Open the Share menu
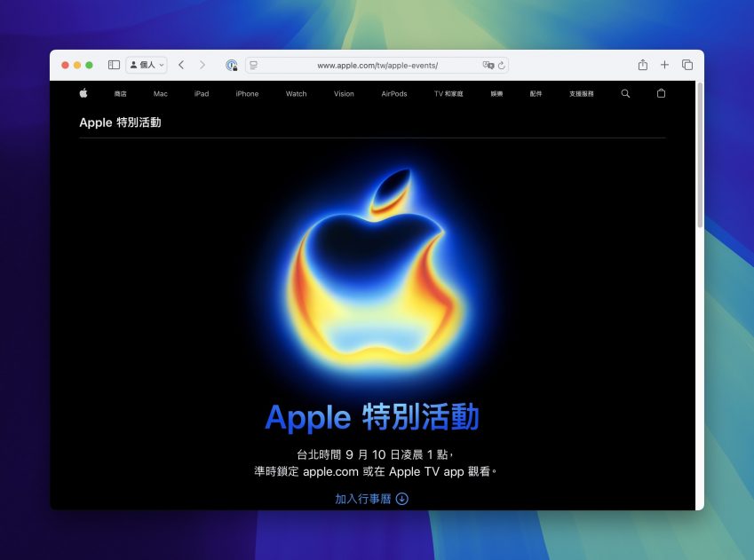Viewport: 754px width, 560px height. pyautogui.click(x=643, y=65)
